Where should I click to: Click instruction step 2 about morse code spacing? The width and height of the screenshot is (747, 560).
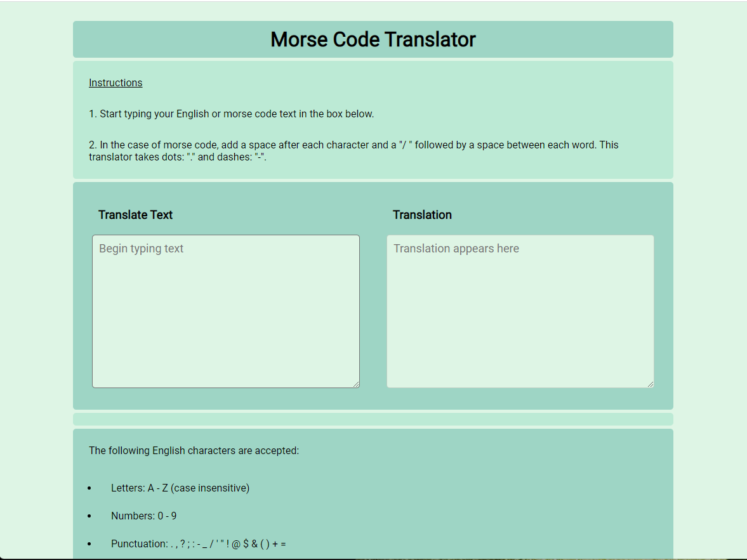tap(353, 145)
